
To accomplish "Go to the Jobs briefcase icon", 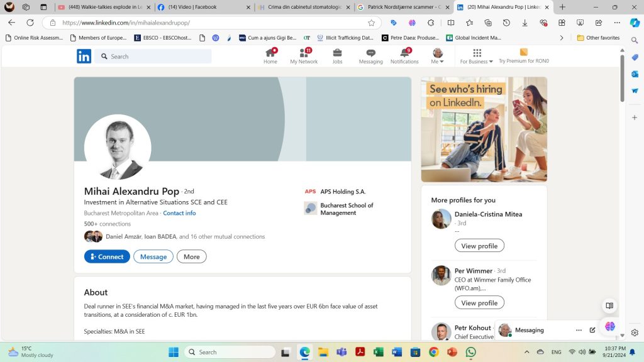I will click(338, 53).
